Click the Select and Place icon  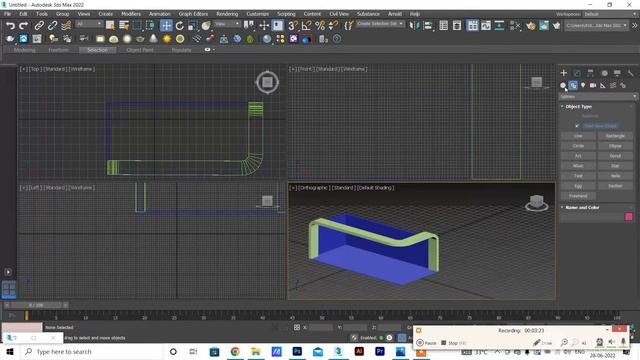[x=206, y=26]
